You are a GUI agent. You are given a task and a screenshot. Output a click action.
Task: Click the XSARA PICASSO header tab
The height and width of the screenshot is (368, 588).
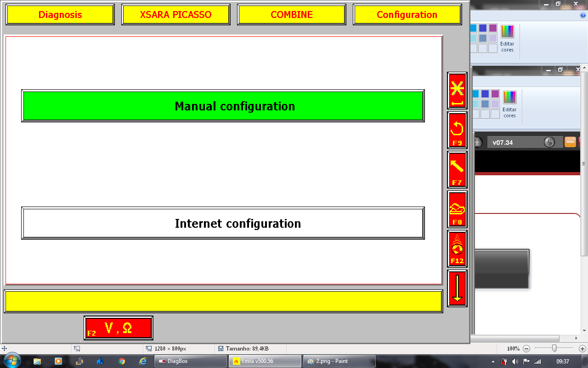(176, 15)
